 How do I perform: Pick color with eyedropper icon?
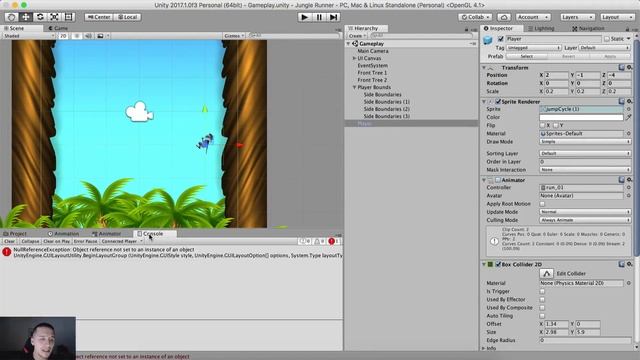point(629,117)
